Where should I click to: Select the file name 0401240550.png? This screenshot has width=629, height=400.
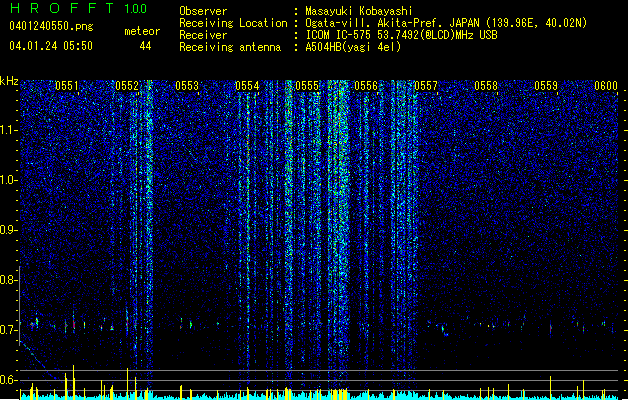coord(51,26)
